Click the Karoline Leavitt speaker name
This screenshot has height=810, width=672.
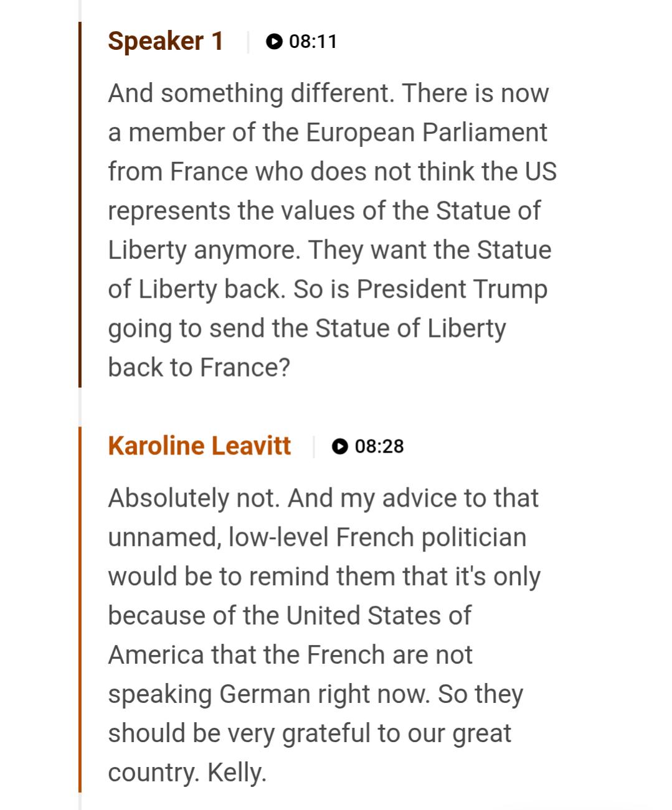point(199,446)
